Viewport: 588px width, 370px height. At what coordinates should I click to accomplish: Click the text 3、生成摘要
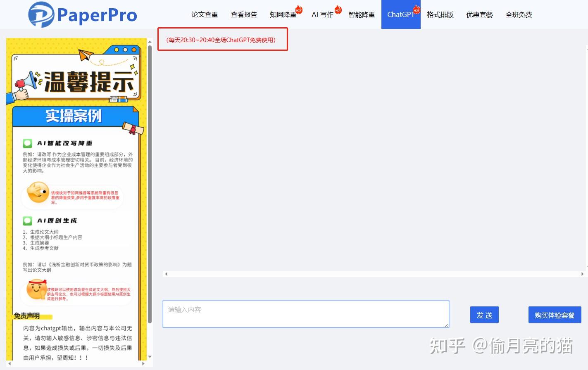pos(36,243)
